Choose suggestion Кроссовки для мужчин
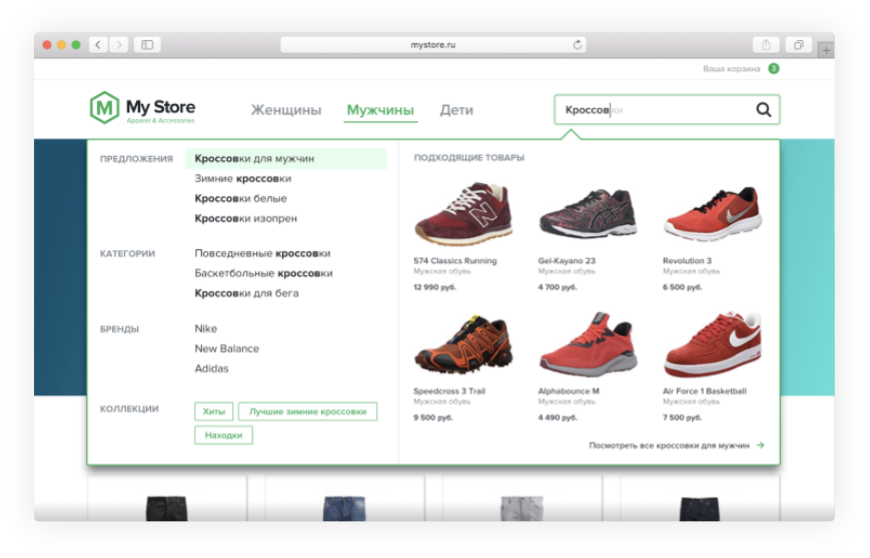The width and height of the screenshot is (870, 558). click(x=254, y=159)
